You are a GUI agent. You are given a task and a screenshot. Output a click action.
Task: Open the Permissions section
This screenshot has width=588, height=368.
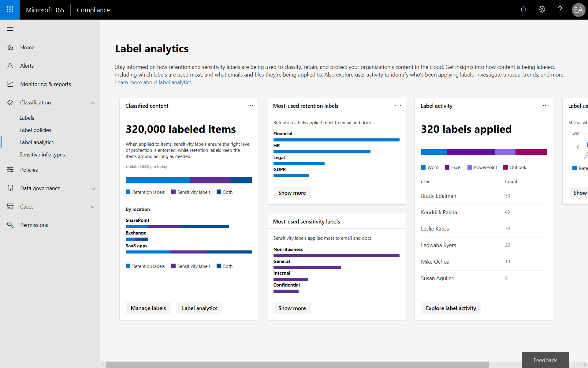tap(34, 225)
